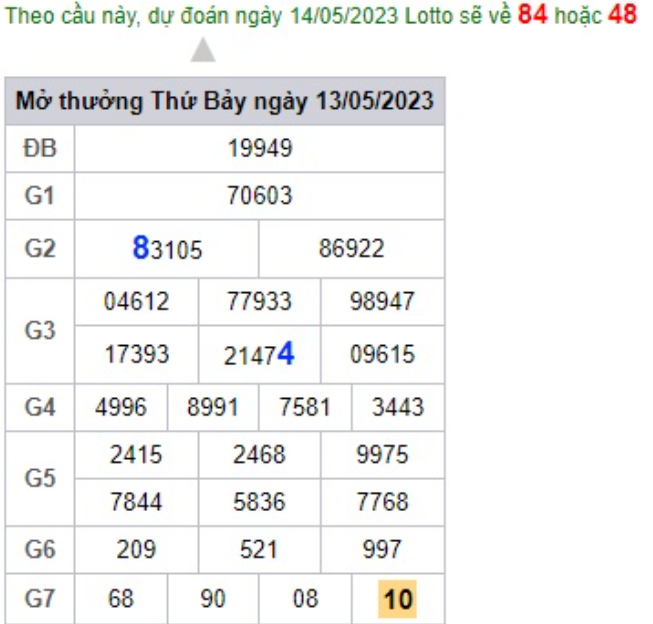
Task: Click the ĐB row label
Action: (x=40, y=148)
